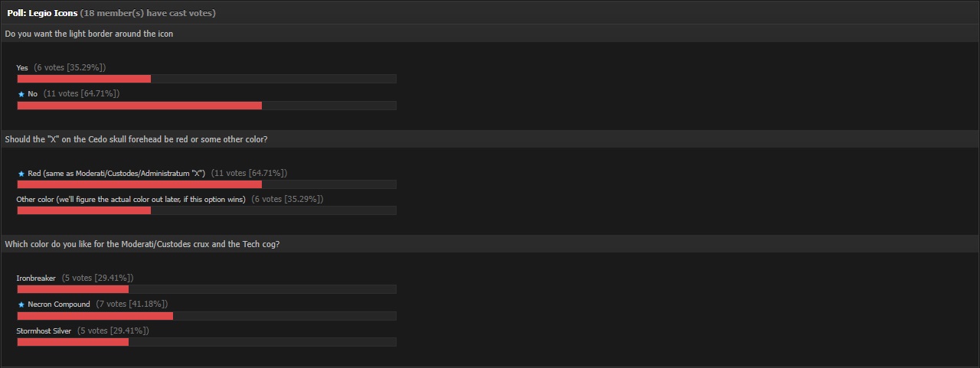The width and height of the screenshot is (980, 368).
Task: Click the crux and Tech cog question heading
Action: point(142,244)
